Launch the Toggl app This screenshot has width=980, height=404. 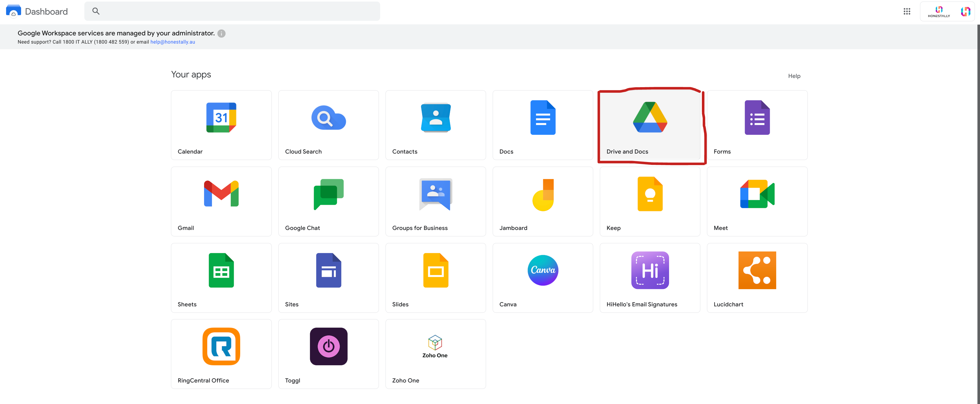click(x=328, y=346)
